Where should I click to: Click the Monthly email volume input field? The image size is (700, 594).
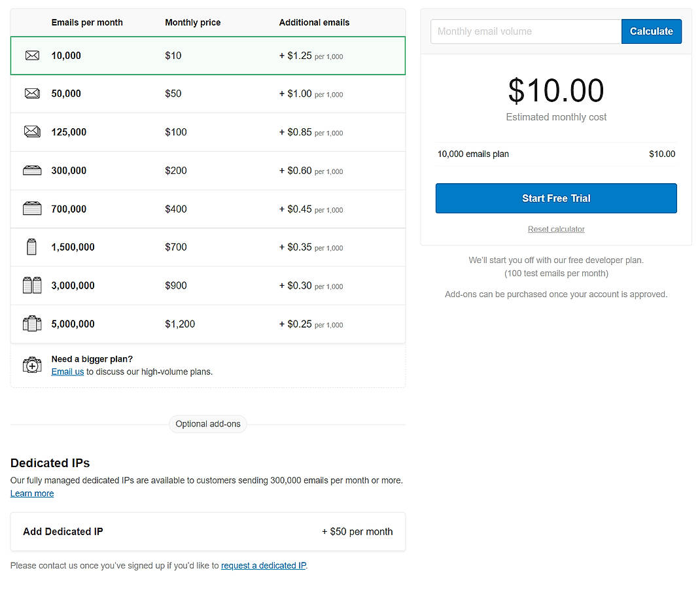coord(523,31)
